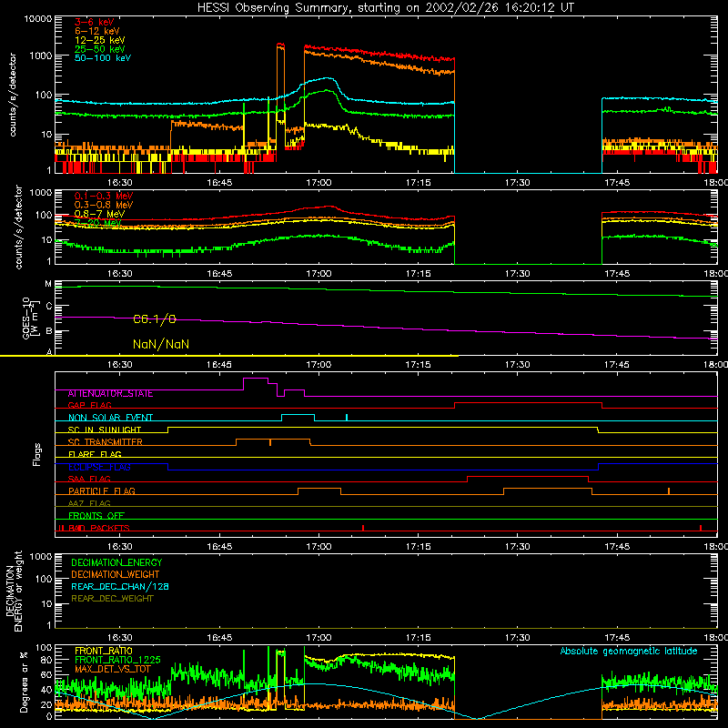The width and height of the screenshot is (728, 728).
Task: Select the 'M' class tick in GOES panel
Action: pos(48,284)
